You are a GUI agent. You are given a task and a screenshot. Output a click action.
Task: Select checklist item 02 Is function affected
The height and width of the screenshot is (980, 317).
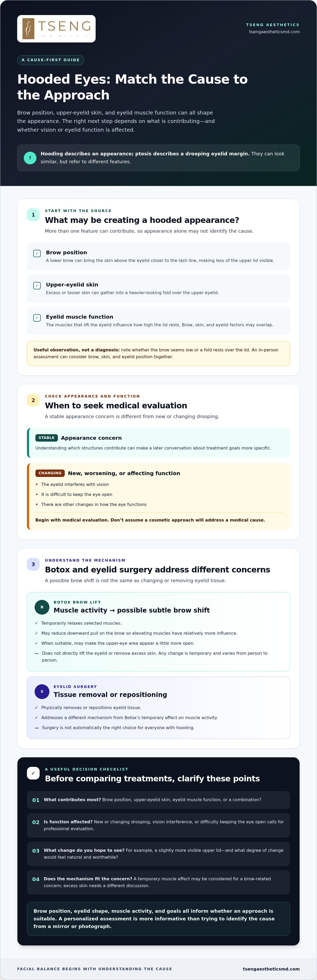click(x=158, y=825)
